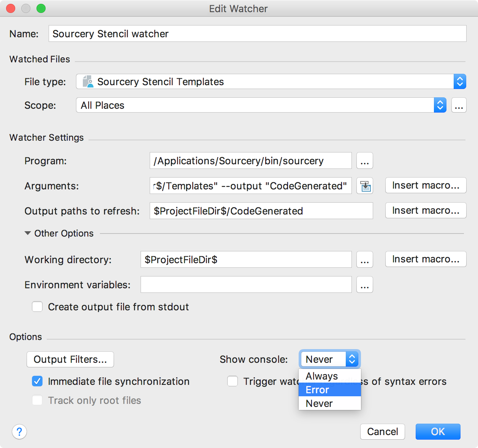Image resolution: width=478 pixels, height=448 pixels.
Task: Click the Name input field
Action: click(257, 33)
